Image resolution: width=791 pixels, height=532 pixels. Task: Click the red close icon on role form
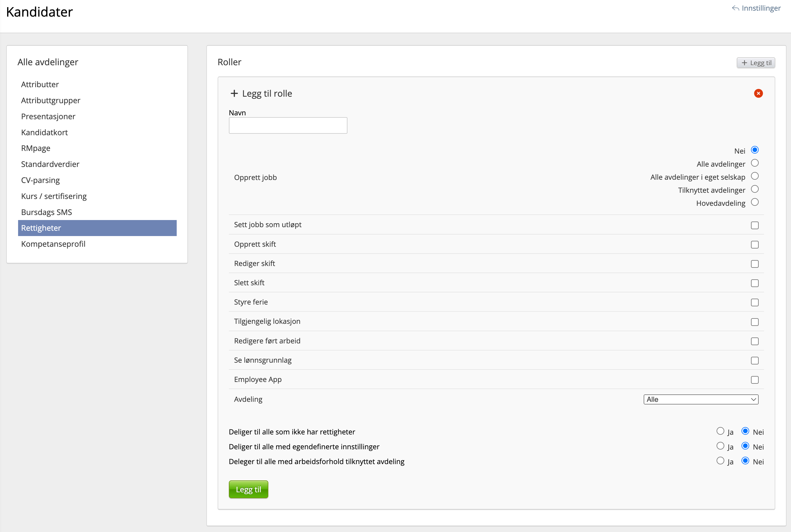click(x=758, y=93)
